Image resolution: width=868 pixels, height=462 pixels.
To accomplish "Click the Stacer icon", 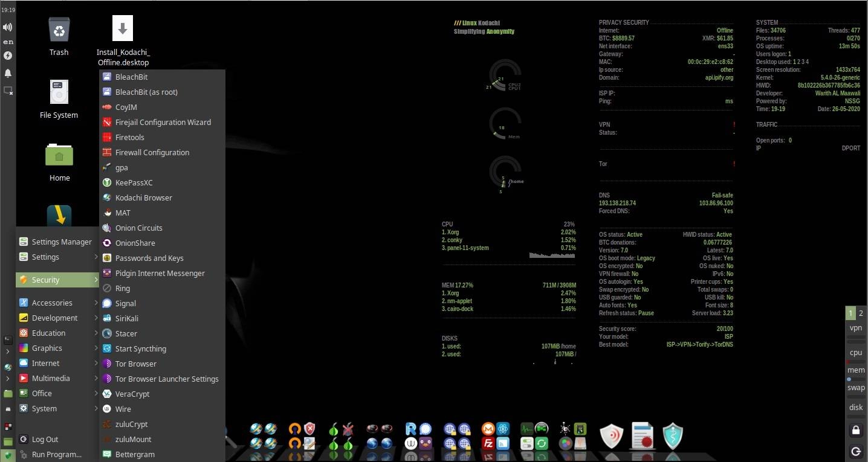I will (107, 334).
